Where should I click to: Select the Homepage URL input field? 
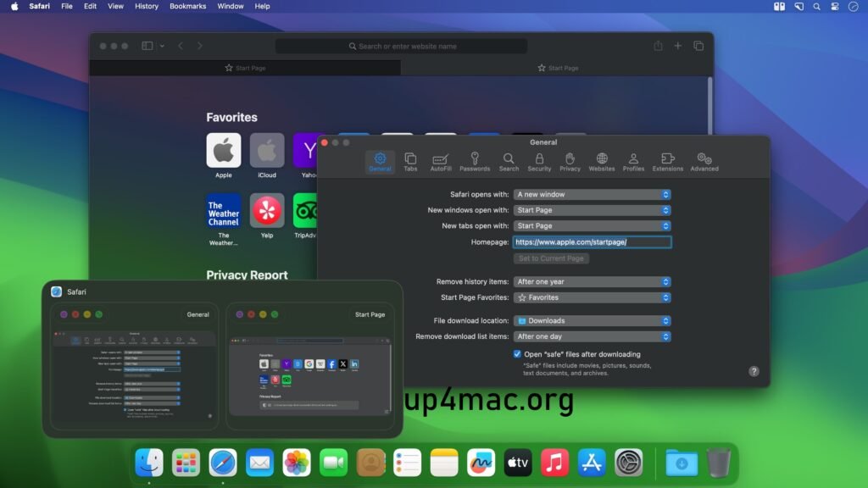point(592,241)
